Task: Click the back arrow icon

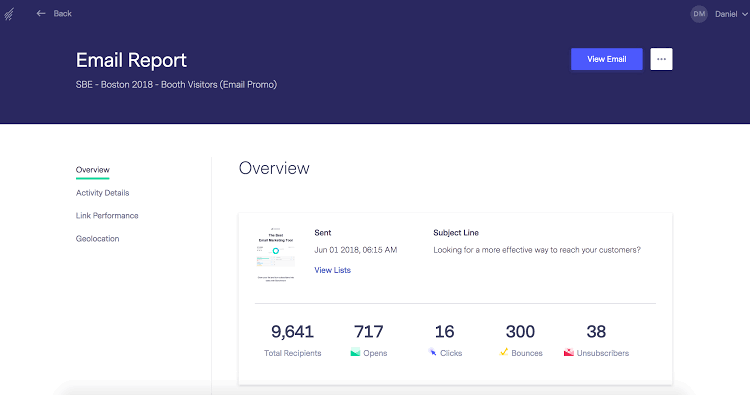Action: click(41, 13)
